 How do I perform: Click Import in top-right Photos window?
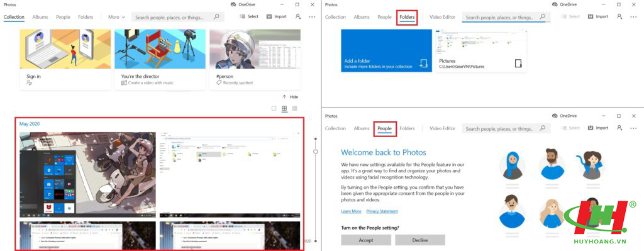598,16
